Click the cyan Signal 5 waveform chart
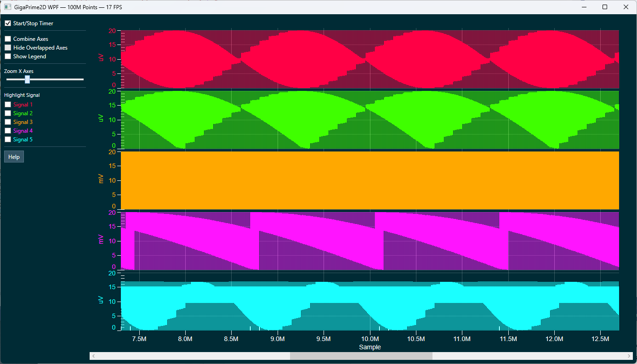Viewport: 637px width, 364px height. click(370, 301)
